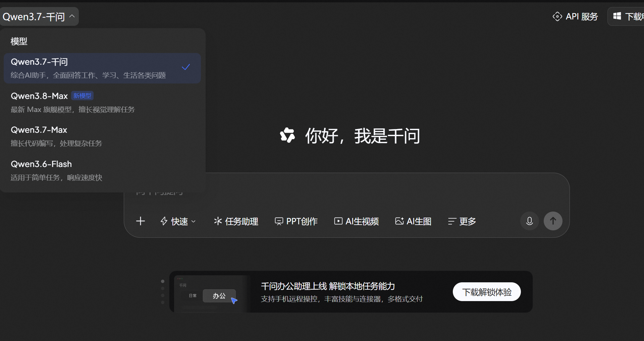Image resolution: width=644 pixels, height=341 pixels.
Task: Click the API 服务 hexagon icon
Action: click(x=557, y=16)
